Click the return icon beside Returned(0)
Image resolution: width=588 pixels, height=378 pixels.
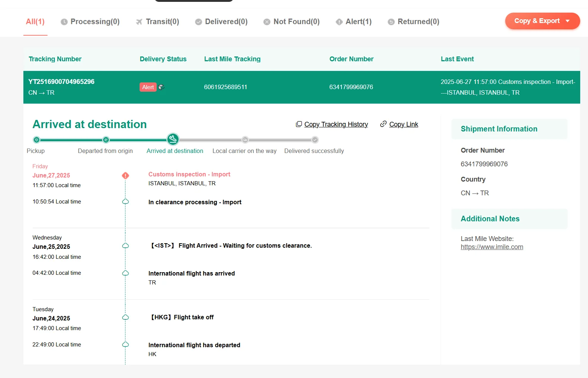[x=391, y=22]
